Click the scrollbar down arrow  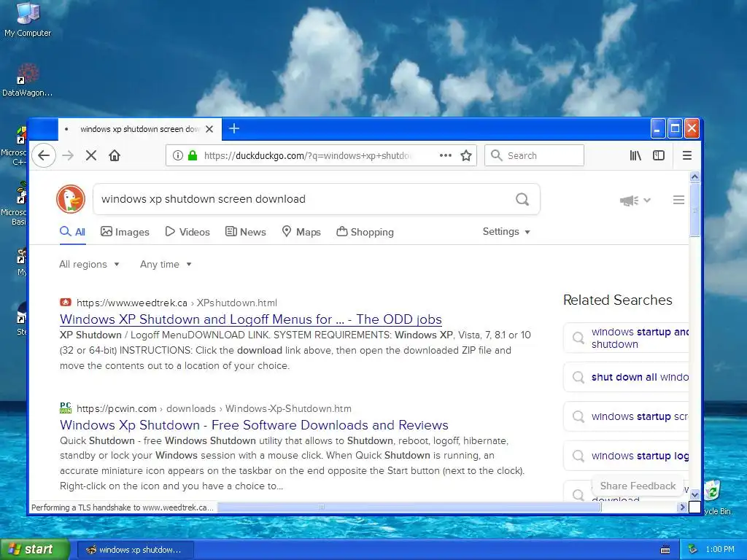[x=694, y=495]
